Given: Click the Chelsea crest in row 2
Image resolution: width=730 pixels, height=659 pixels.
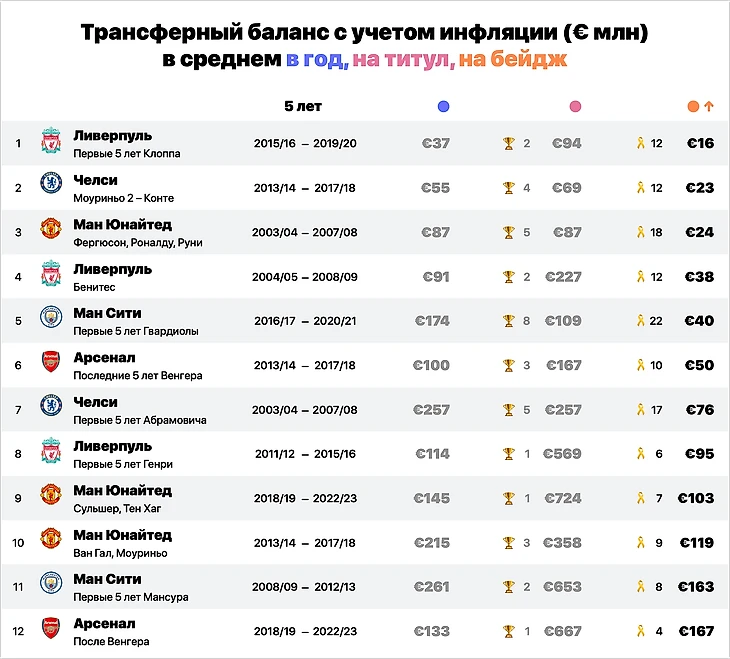Looking at the screenshot, I should pos(50,186).
